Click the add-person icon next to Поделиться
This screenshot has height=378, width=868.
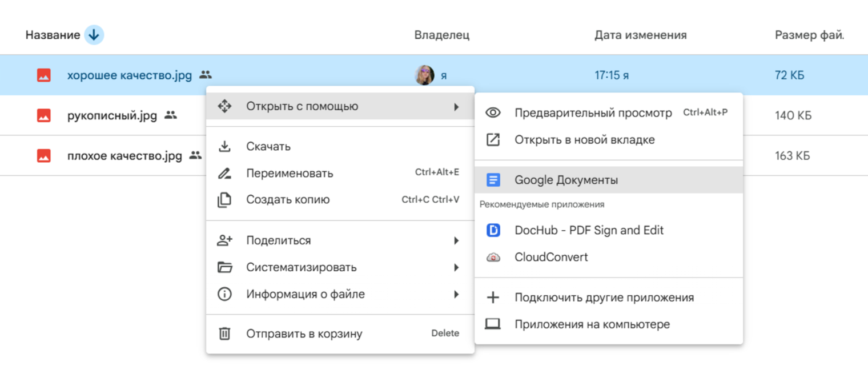tap(224, 240)
